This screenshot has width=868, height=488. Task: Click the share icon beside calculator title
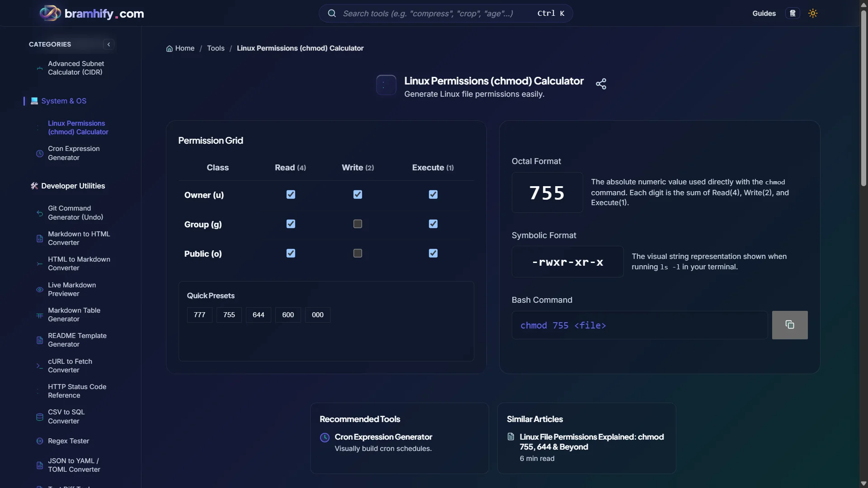pos(601,84)
